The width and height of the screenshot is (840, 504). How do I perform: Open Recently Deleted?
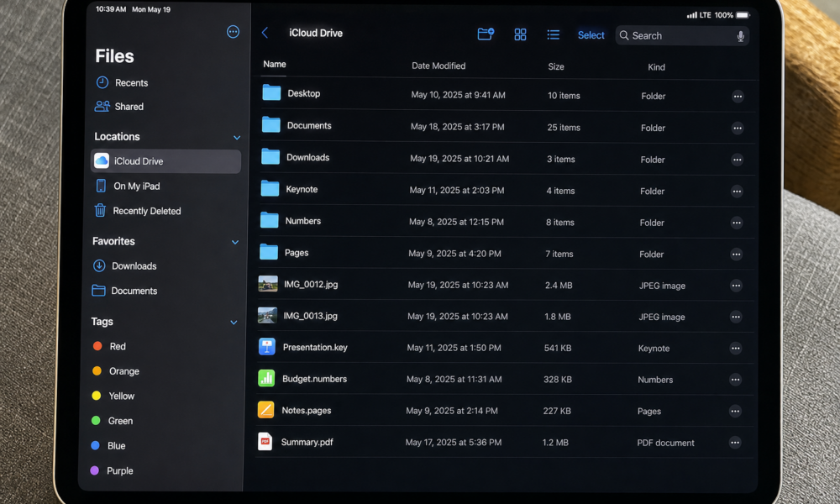click(138, 211)
